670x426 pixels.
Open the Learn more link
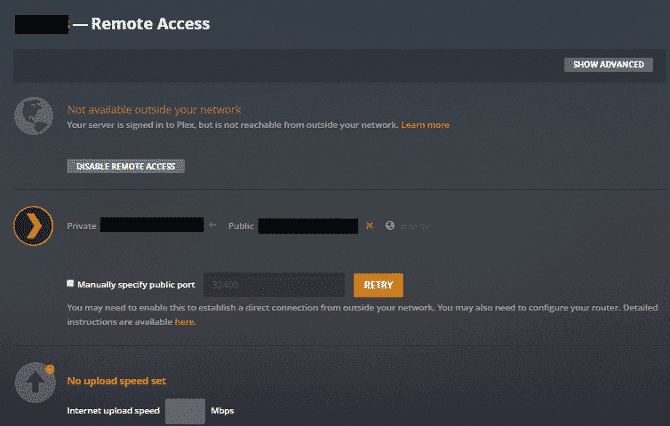click(x=425, y=125)
